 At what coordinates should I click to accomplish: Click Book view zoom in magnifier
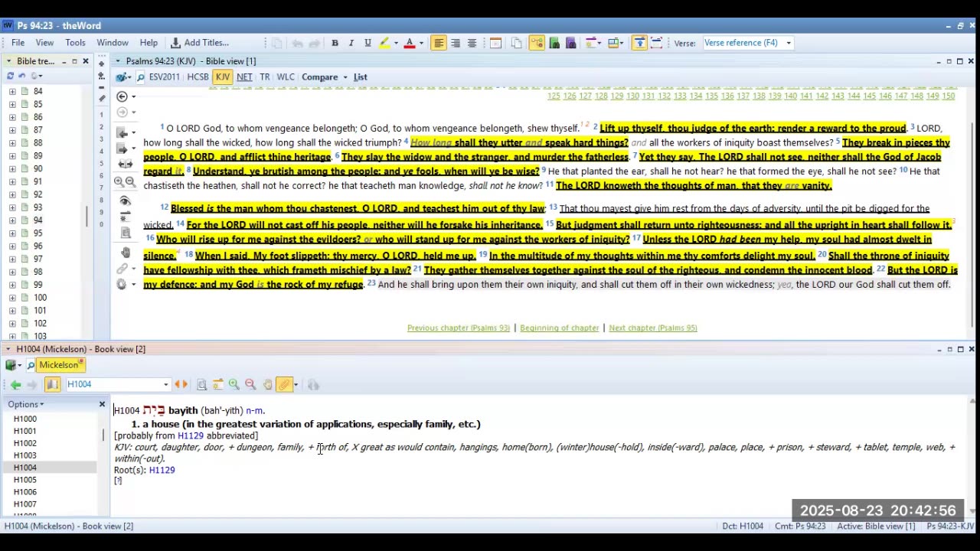pyautogui.click(x=234, y=385)
